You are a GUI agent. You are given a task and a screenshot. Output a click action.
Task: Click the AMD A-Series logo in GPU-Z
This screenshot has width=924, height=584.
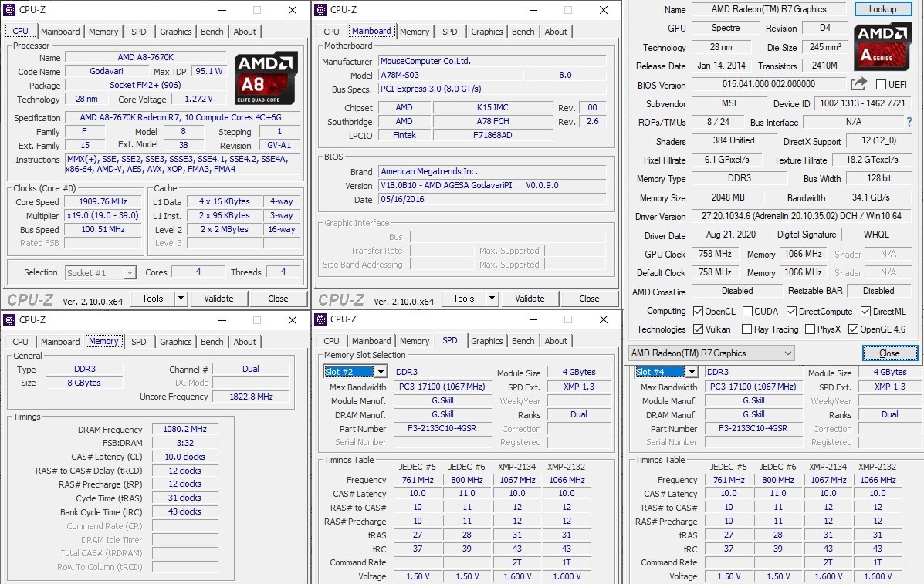[882, 46]
